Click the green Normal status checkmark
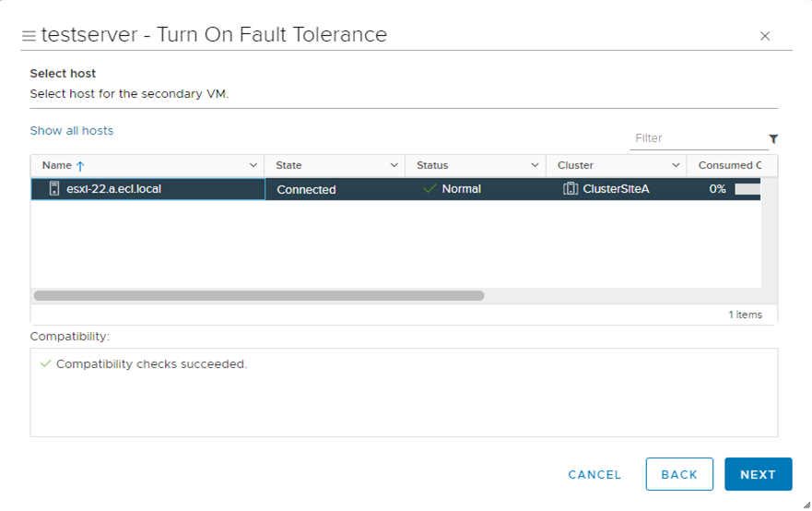Screen dimensions: 812x511 pos(429,189)
